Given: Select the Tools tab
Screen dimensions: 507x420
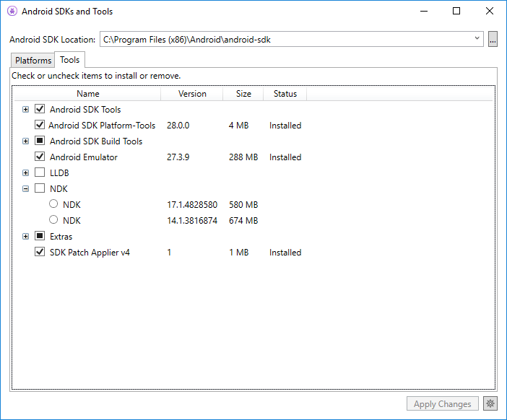Looking at the screenshot, I should pyautogui.click(x=70, y=60).
